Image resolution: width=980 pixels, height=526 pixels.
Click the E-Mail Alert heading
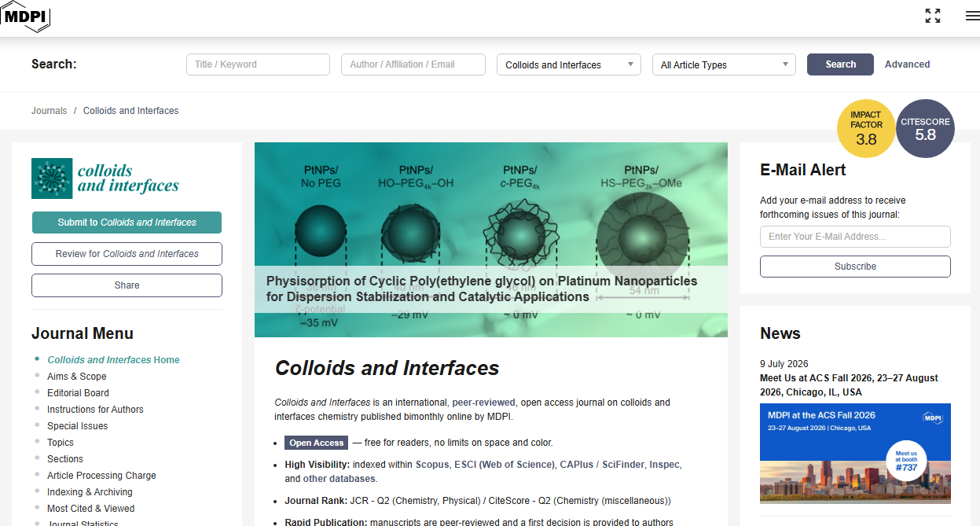point(803,170)
